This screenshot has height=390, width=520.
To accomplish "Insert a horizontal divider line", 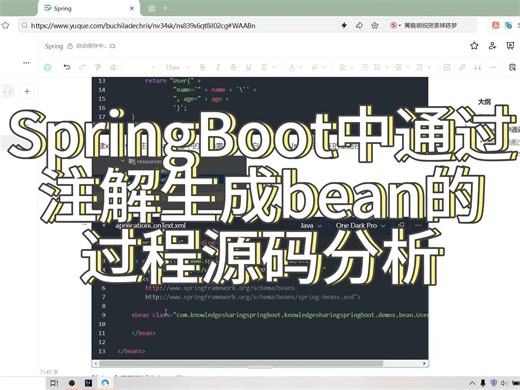I will (x=493, y=67).
